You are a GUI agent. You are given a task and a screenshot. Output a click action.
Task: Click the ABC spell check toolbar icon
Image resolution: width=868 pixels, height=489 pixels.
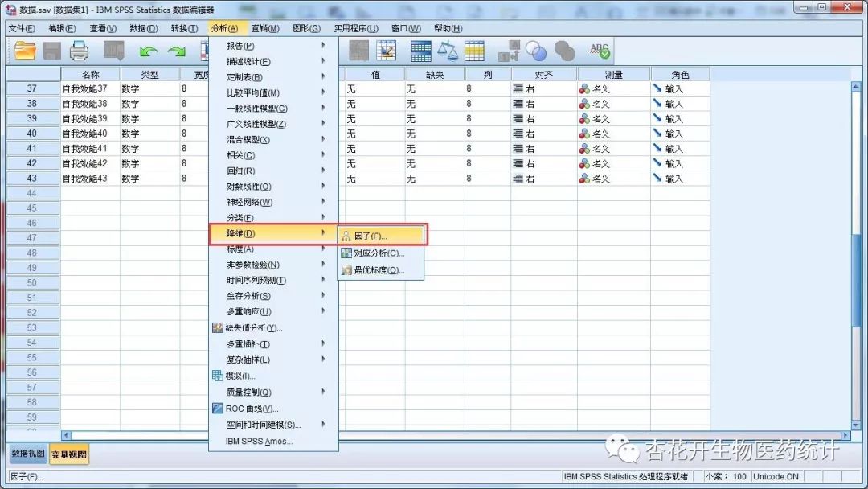598,50
